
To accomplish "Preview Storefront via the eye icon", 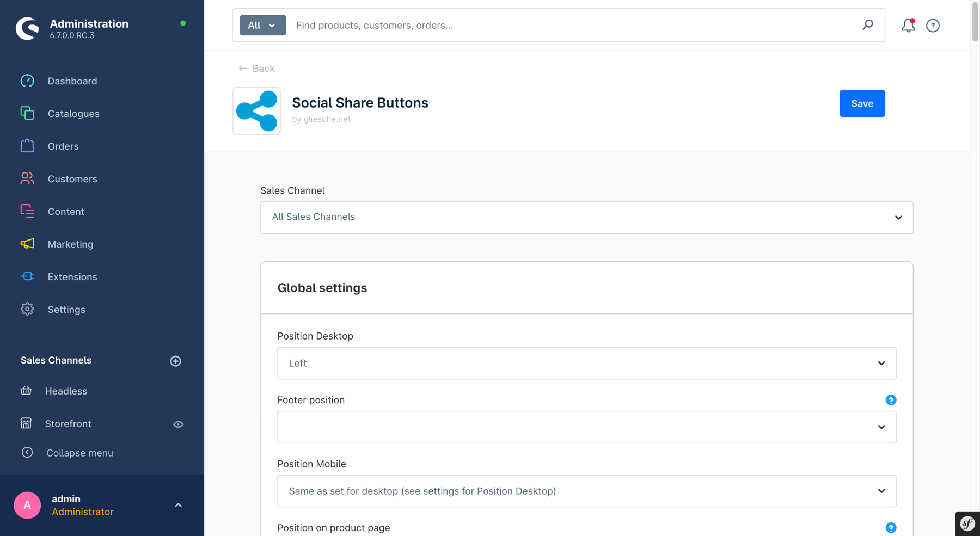I will (x=178, y=424).
